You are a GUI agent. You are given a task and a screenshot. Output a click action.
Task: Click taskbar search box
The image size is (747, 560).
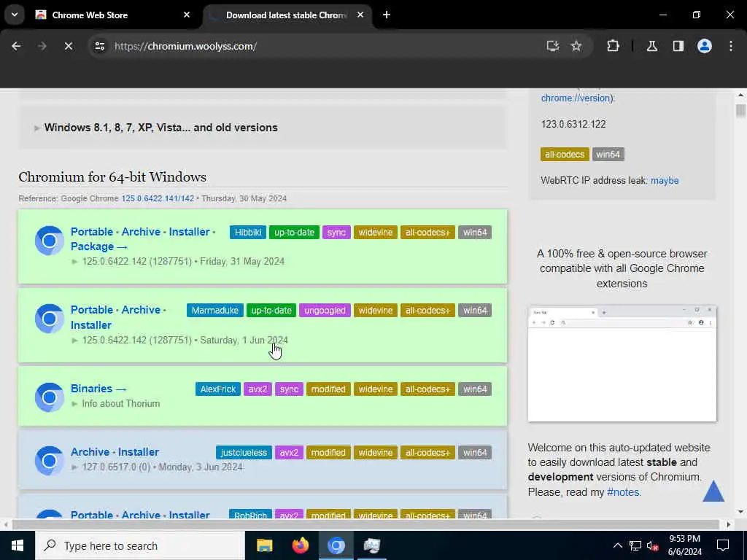(140, 545)
